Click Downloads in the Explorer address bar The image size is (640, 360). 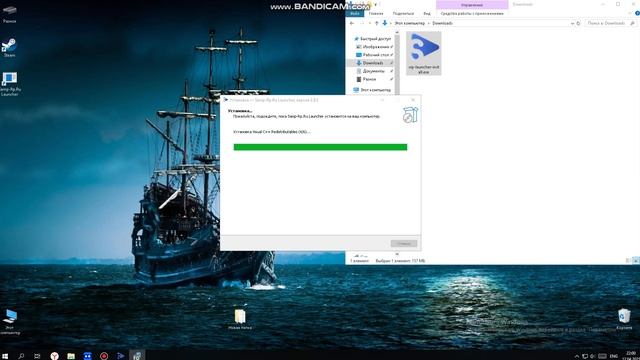click(442, 23)
